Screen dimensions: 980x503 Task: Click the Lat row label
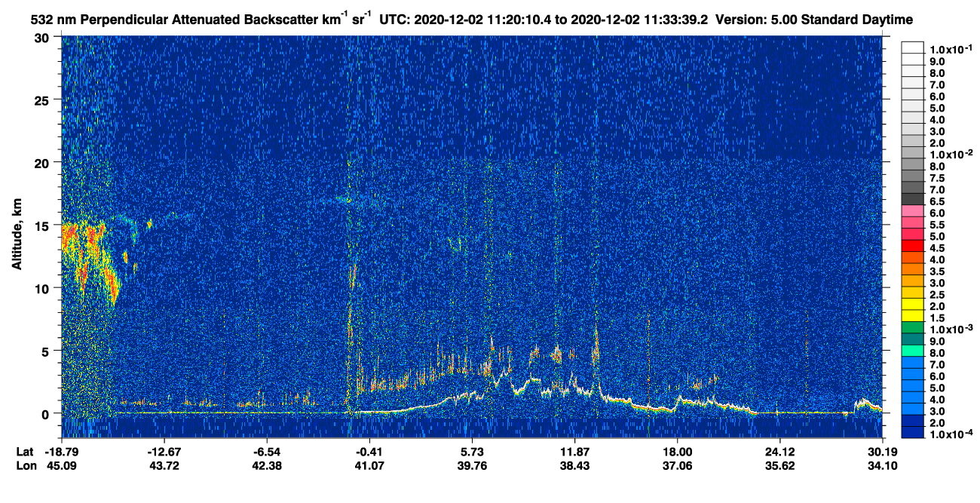coord(25,452)
